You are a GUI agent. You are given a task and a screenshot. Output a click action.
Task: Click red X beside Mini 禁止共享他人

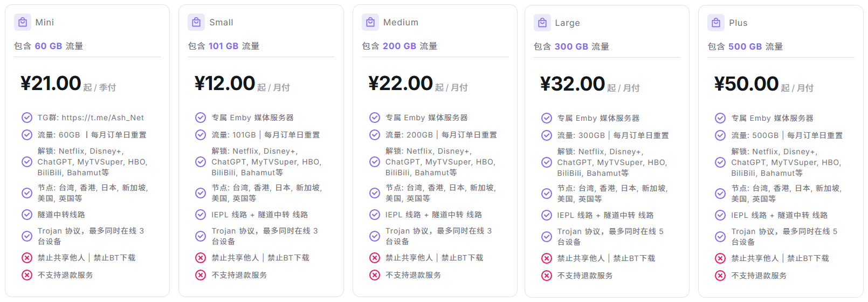pyautogui.click(x=27, y=258)
